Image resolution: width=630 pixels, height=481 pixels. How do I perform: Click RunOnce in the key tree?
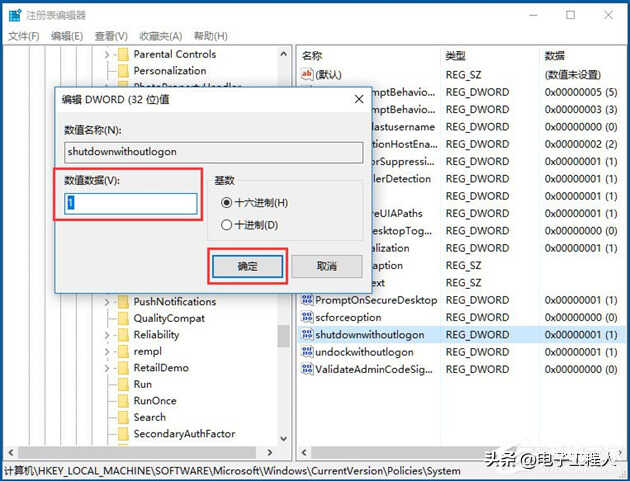[155, 401]
